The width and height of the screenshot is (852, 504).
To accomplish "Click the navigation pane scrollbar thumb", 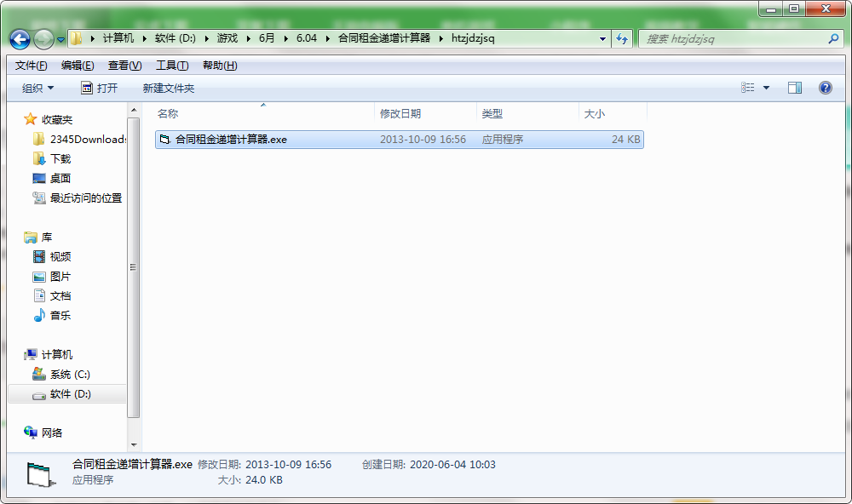I will click(134, 266).
